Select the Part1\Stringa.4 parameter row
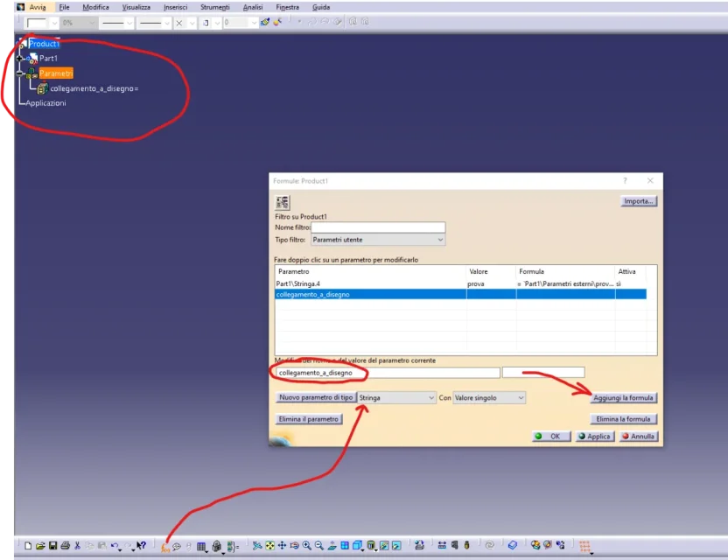 (367, 284)
